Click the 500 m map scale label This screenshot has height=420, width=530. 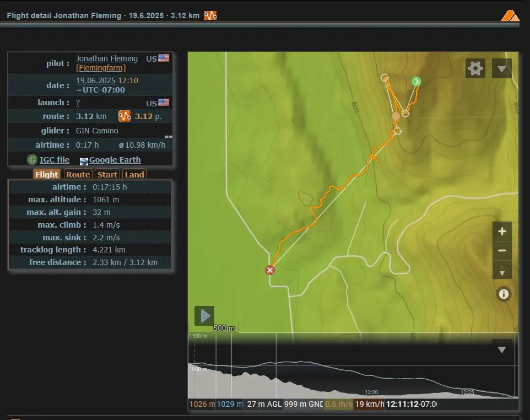224,328
